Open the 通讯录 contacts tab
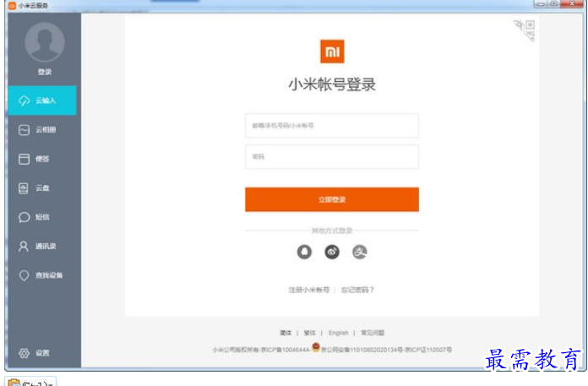Image resolution: width=588 pixels, height=386 pixels. pyautogui.click(x=42, y=247)
